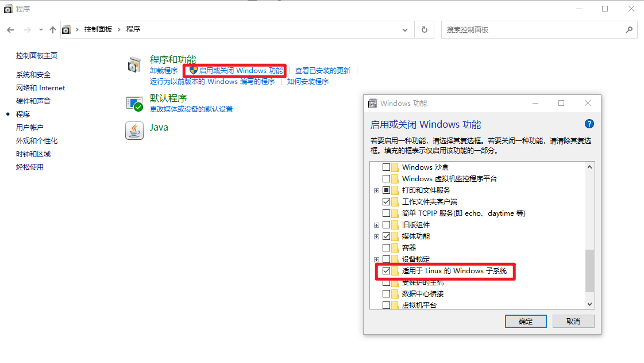Open 时钟和区域 in sidebar
644x363 pixels.
[x=33, y=154]
